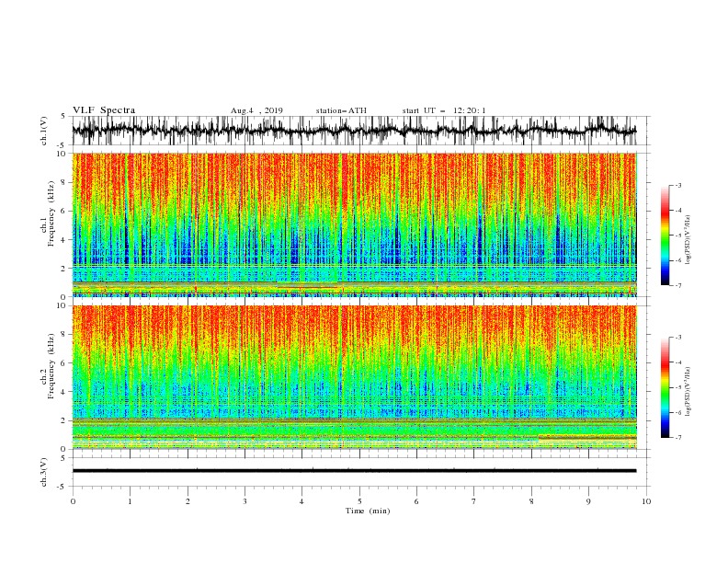Viewport: 728px width, 563px height.
Task: Click the "ch.1(V)" waveform axis label
Action: tap(44, 131)
